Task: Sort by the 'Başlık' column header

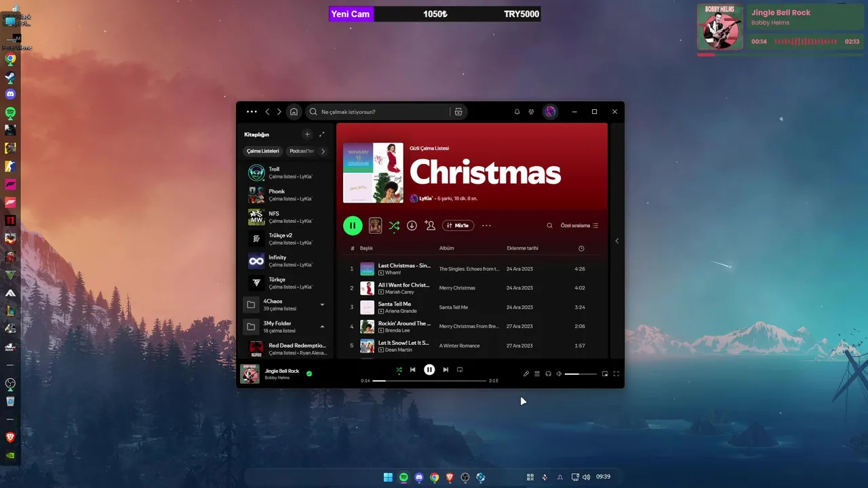Action: (366, 248)
